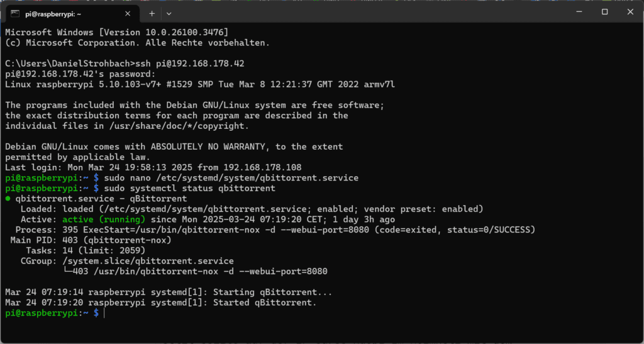Click the terminal icon in the tab

click(15, 14)
